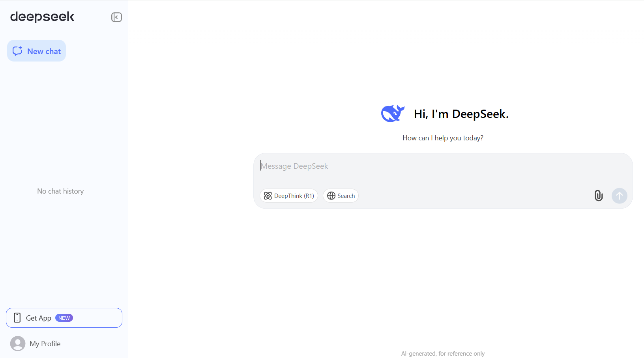The image size is (644, 358).
Task: Click the 'Hi, I'm DeepSeek.' heading
Action: pyautogui.click(x=461, y=114)
